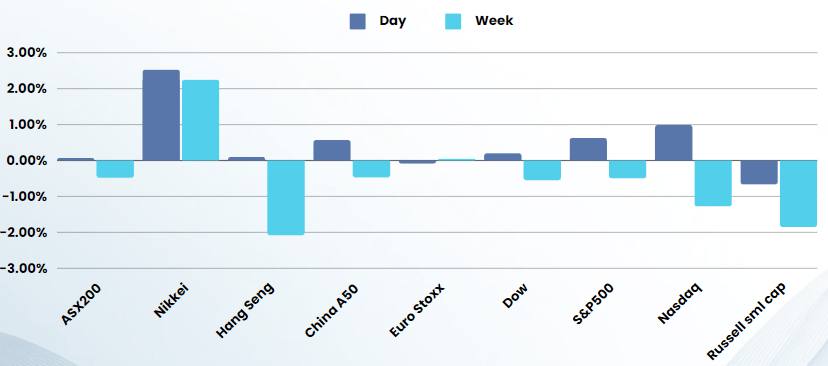Viewport: 828px width, 366px height.
Task: Select the Russell sml cap Day bar
Action: (759, 172)
